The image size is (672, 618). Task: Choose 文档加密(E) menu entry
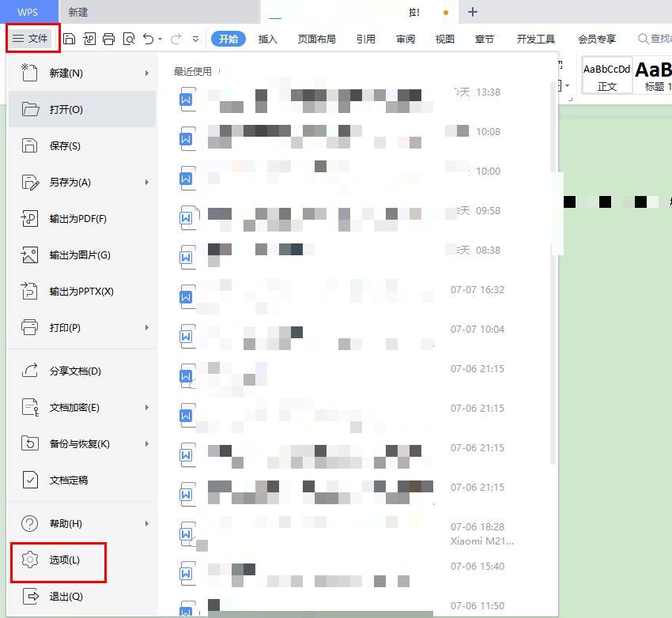pos(82,407)
